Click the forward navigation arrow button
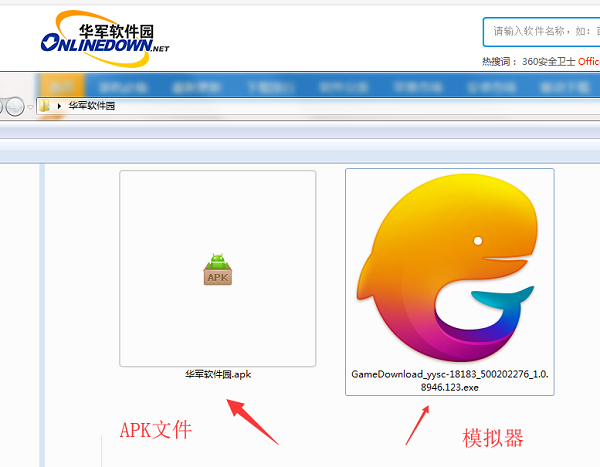The image size is (600, 467). (15, 106)
